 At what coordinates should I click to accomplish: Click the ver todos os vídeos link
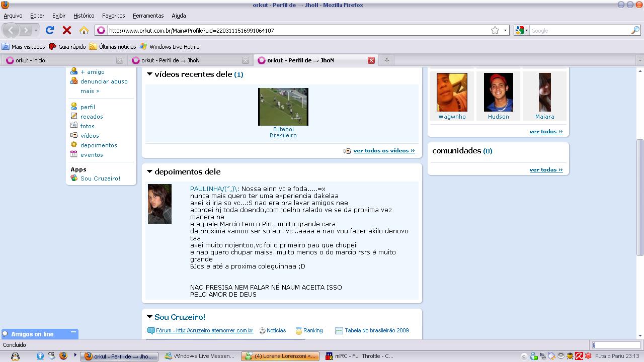click(384, 150)
